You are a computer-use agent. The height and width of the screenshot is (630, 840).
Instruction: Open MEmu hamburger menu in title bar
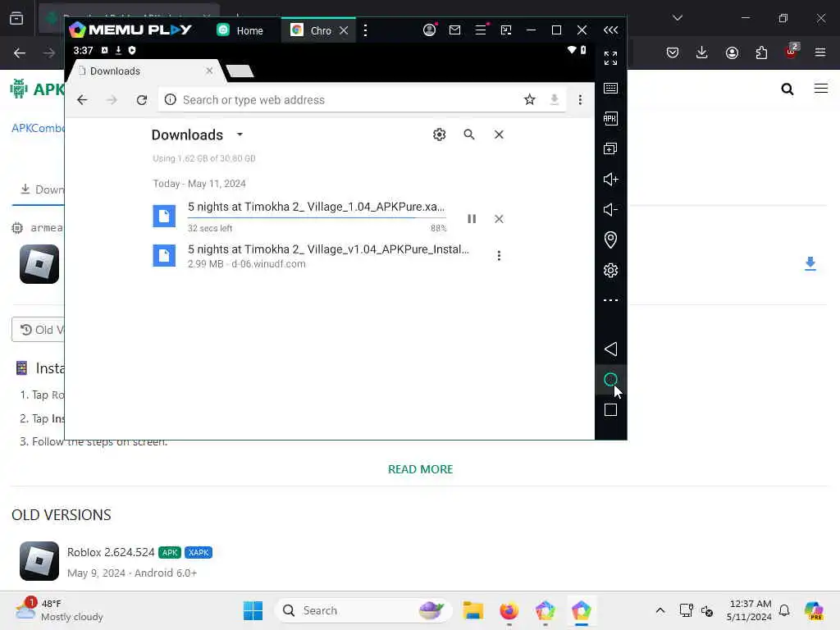pyautogui.click(x=481, y=30)
